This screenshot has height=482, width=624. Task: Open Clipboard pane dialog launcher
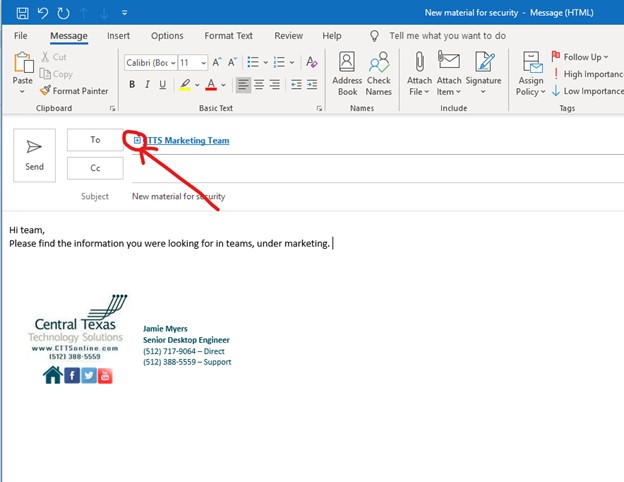click(x=112, y=108)
